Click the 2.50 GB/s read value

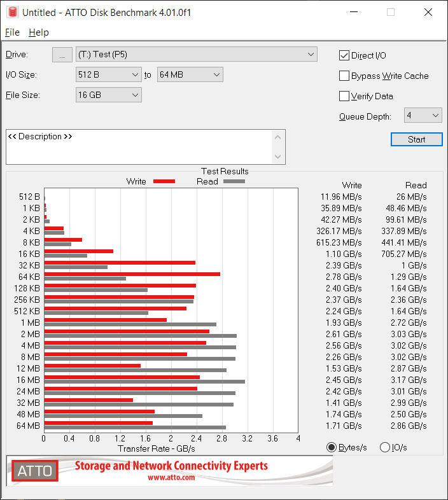[409, 414]
